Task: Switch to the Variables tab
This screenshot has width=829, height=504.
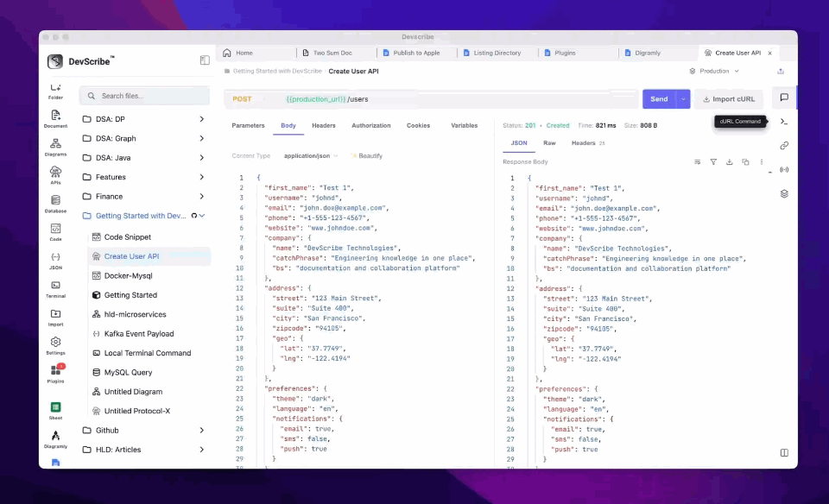Action: click(465, 125)
